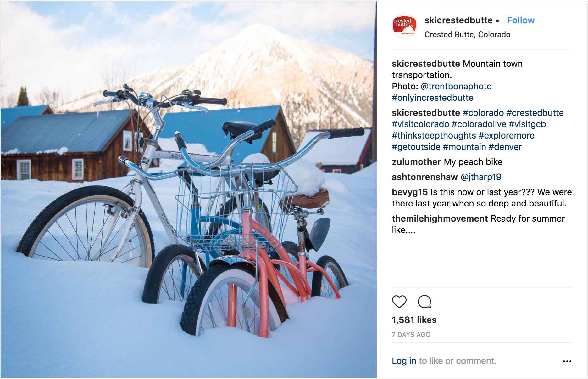Visit the @trentbonaphoto profile

click(x=456, y=86)
